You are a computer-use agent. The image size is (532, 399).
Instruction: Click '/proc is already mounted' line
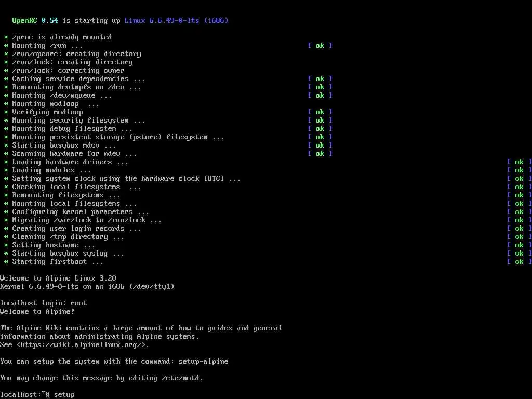point(62,37)
